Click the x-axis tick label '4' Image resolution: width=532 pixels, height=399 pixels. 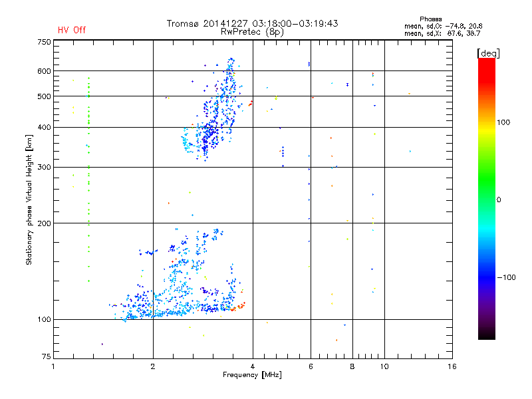coord(253,366)
